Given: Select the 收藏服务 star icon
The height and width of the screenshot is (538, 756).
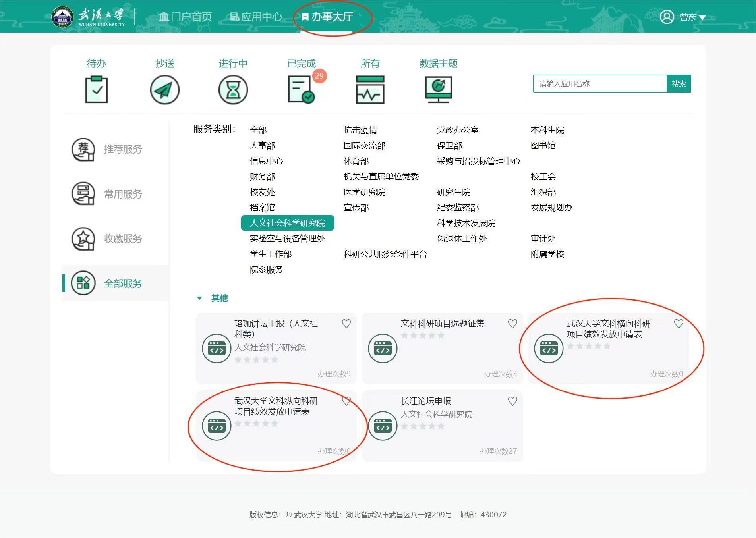Looking at the screenshot, I should coord(83,239).
